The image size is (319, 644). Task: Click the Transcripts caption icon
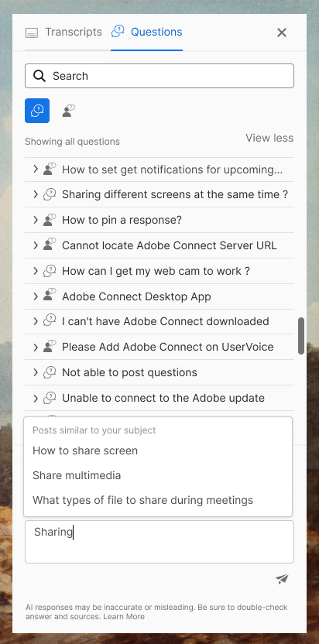click(x=32, y=33)
